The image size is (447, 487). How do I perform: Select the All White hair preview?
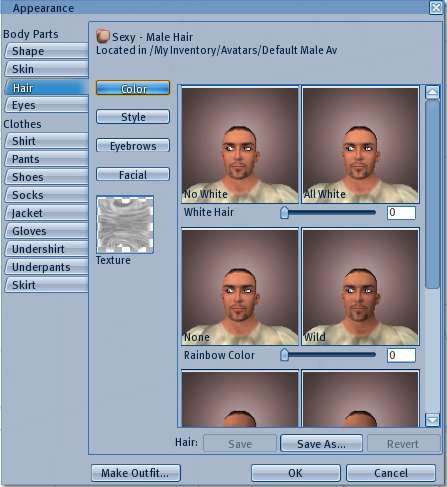coord(361,145)
